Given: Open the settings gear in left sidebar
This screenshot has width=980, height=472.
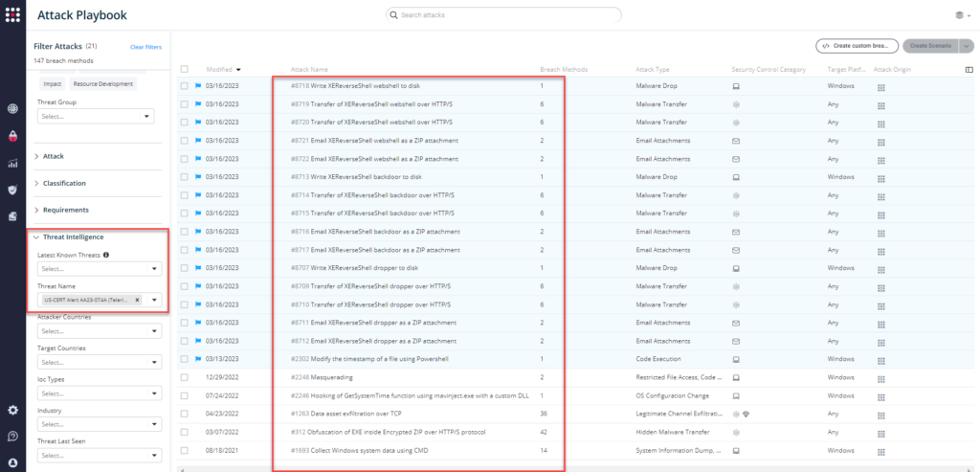Looking at the screenshot, I should pyautogui.click(x=12, y=410).
